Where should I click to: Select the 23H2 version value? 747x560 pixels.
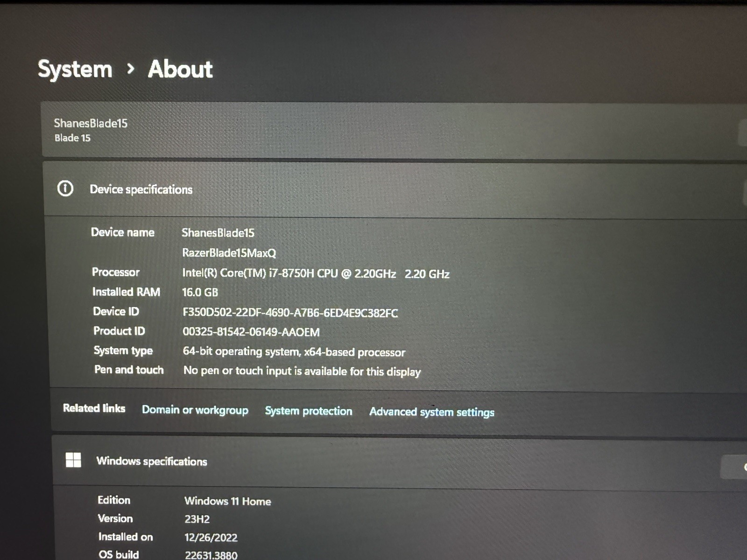tap(197, 519)
